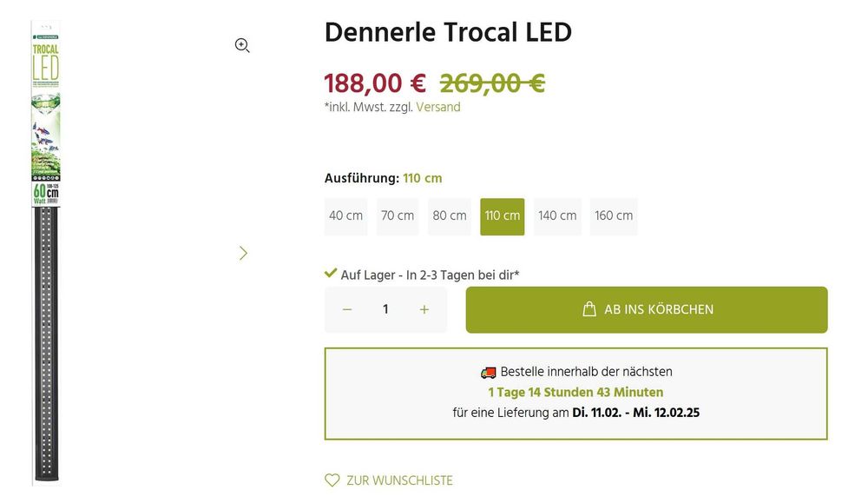This screenshot has width=868, height=503.
Task: Select the 110 cm variant
Action: 502,215
